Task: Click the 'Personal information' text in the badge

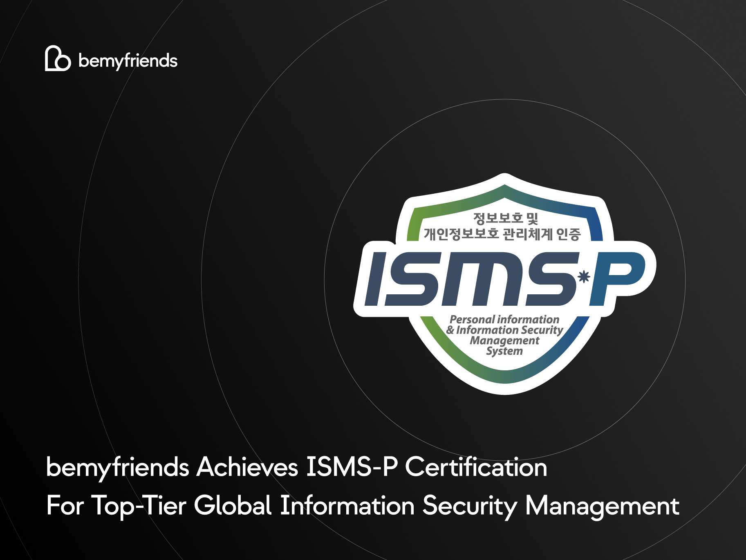Action: pyautogui.click(x=504, y=319)
